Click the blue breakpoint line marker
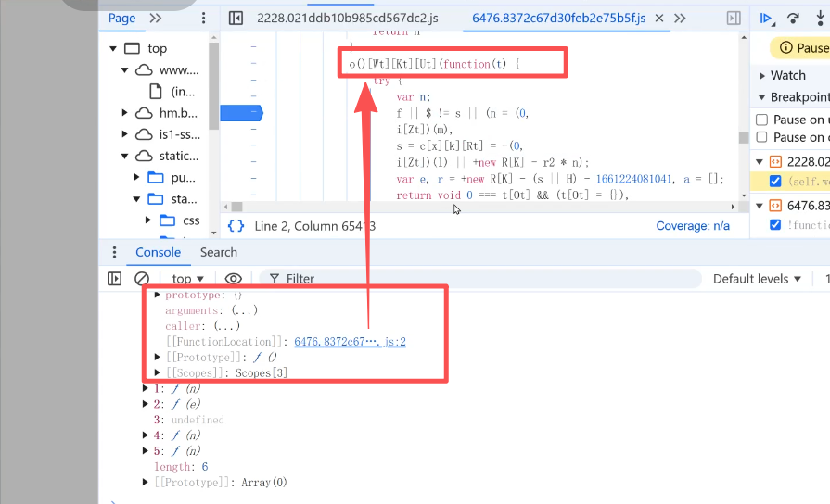 241,113
